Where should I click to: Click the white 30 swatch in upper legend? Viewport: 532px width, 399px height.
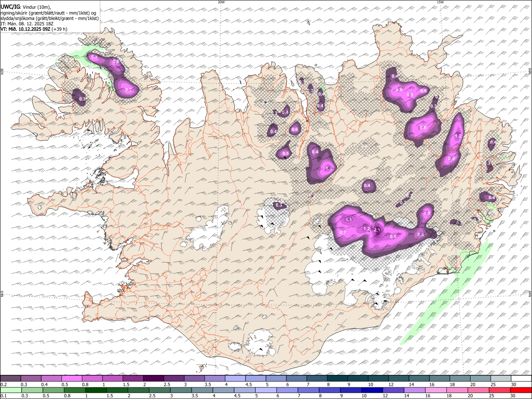pos(522,378)
